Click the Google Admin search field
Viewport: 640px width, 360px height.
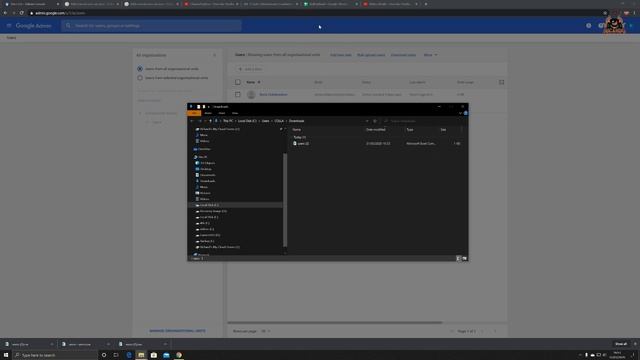(x=151, y=26)
